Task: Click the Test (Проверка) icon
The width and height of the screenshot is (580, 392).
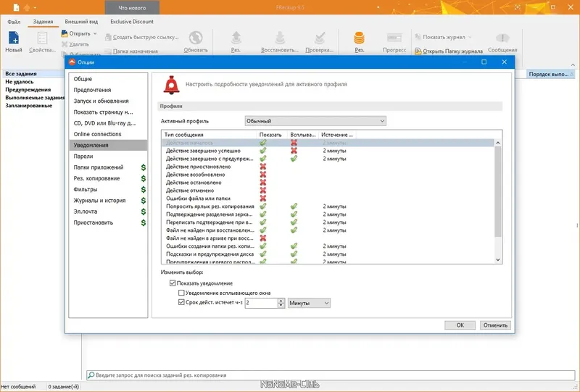Action: tap(320, 38)
